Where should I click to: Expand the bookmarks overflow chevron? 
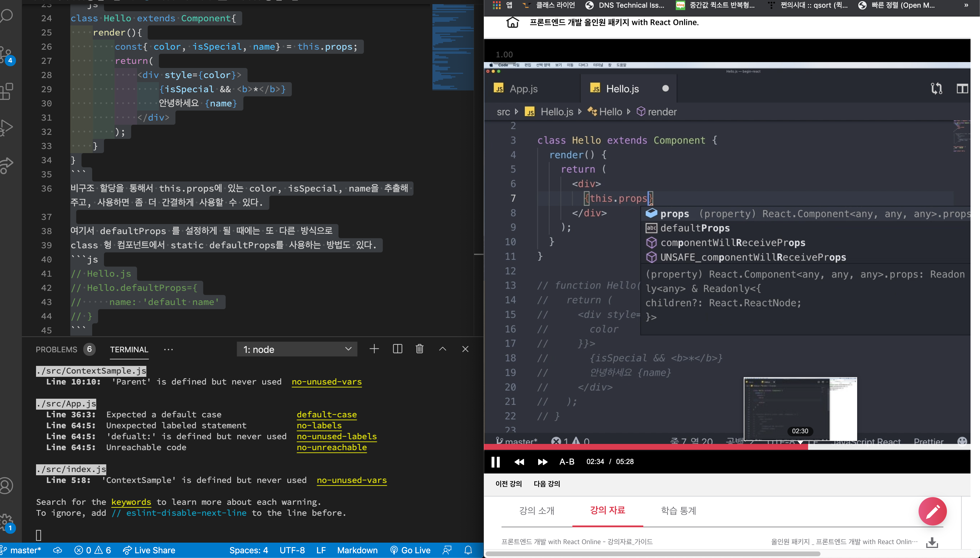(966, 5)
